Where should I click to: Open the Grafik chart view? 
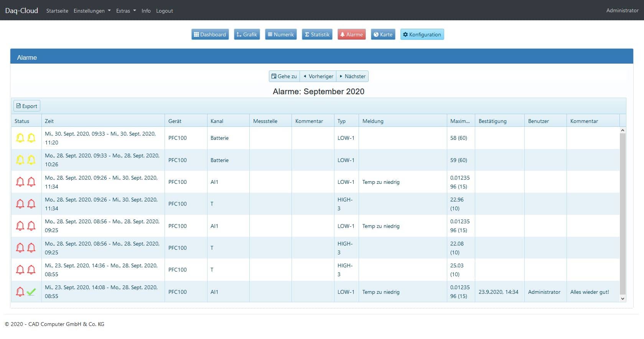pos(247,34)
